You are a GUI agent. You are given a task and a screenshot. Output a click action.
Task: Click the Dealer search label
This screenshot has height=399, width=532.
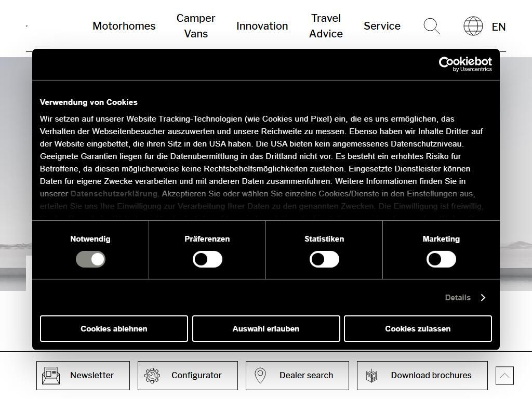tap(307, 375)
